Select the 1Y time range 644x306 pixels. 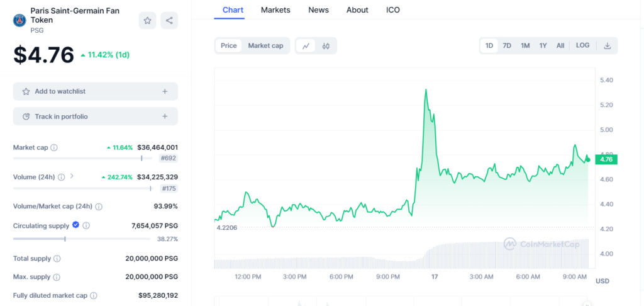tap(543, 46)
